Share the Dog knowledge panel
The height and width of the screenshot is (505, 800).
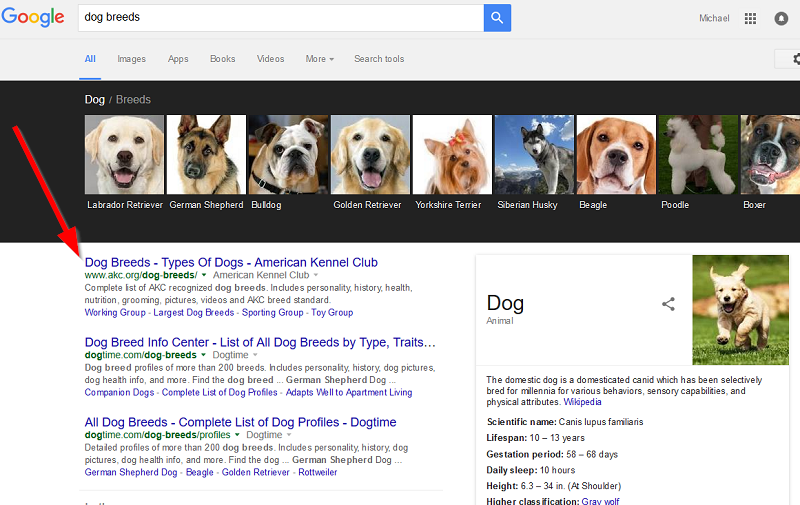tap(668, 305)
